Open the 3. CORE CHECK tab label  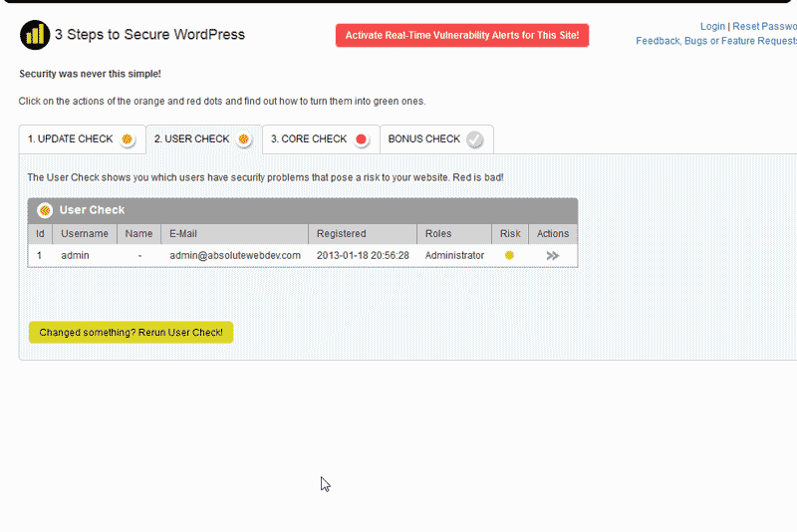(309, 139)
